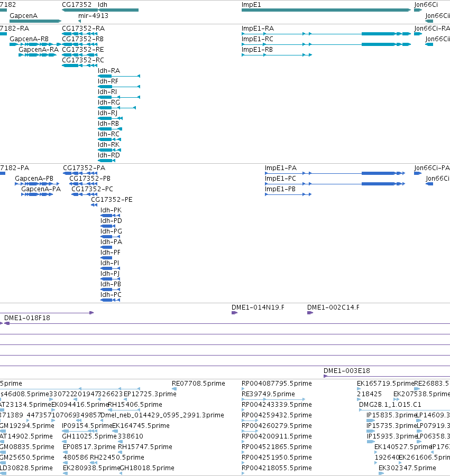The width and height of the screenshot is (450, 476).
Task: Click the Idh-RI transcript label
Action: pos(107,92)
